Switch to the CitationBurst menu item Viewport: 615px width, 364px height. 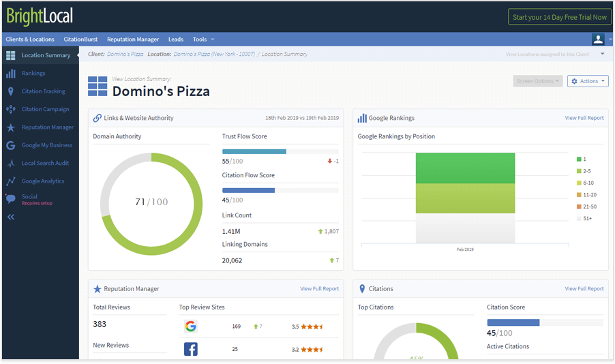pyautogui.click(x=80, y=40)
